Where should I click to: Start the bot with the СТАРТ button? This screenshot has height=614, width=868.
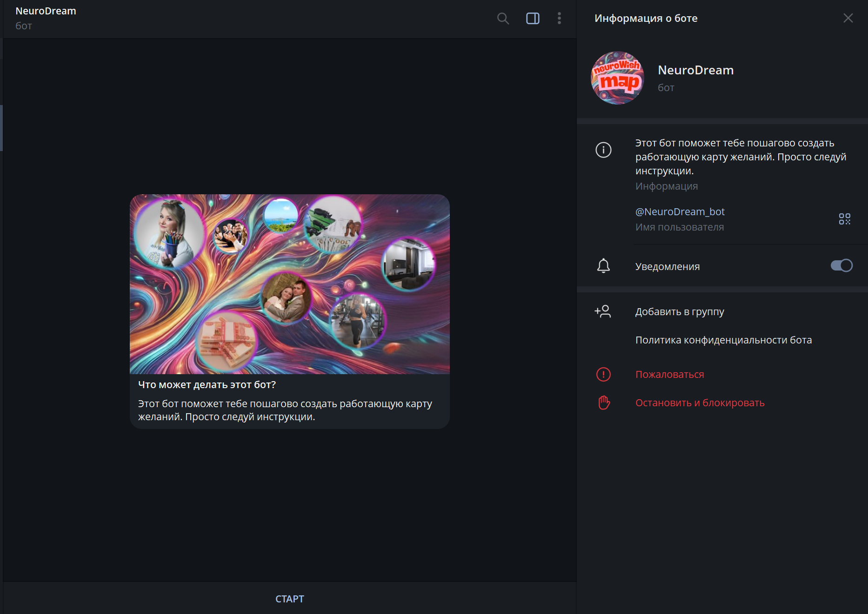(289, 599)
